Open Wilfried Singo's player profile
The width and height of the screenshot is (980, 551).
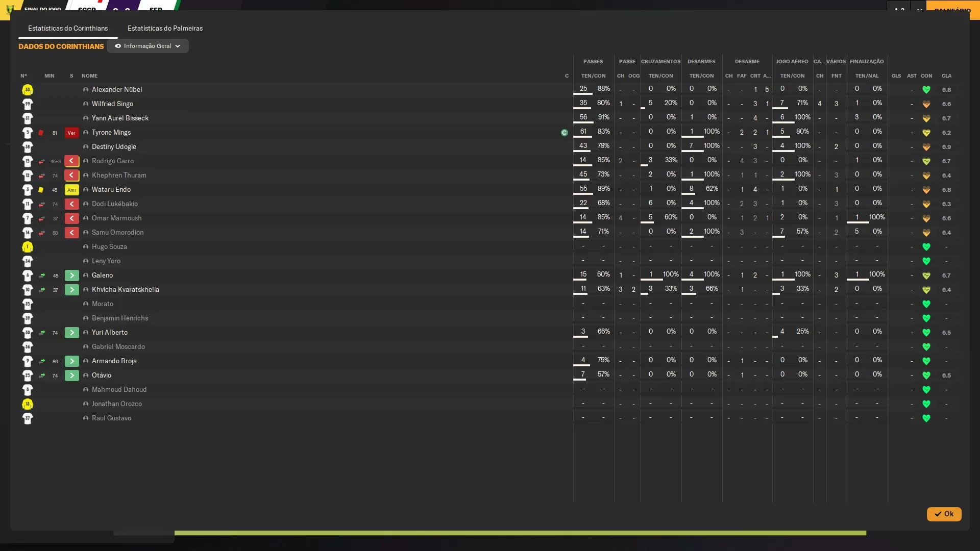pyautogui.click(x=112, y=104)
